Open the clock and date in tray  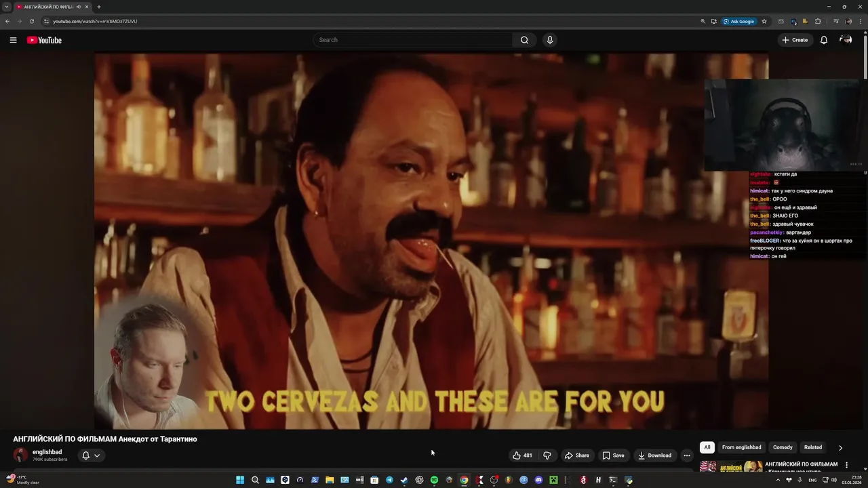coord(851,480)
